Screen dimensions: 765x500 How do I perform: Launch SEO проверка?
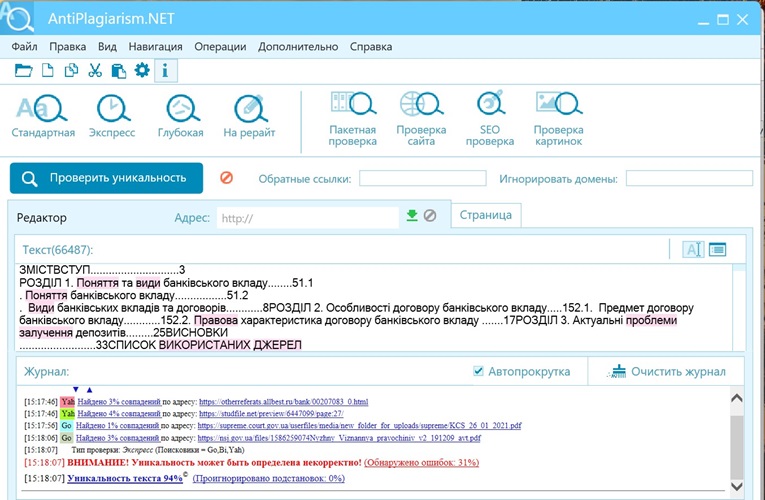coord(490,119)
